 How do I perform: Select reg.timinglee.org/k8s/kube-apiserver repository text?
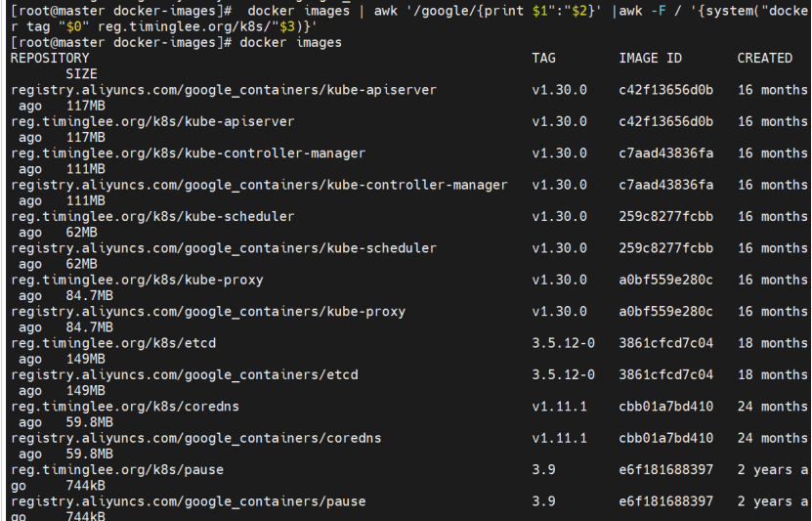pyautogui.click(x=152, y=122)
